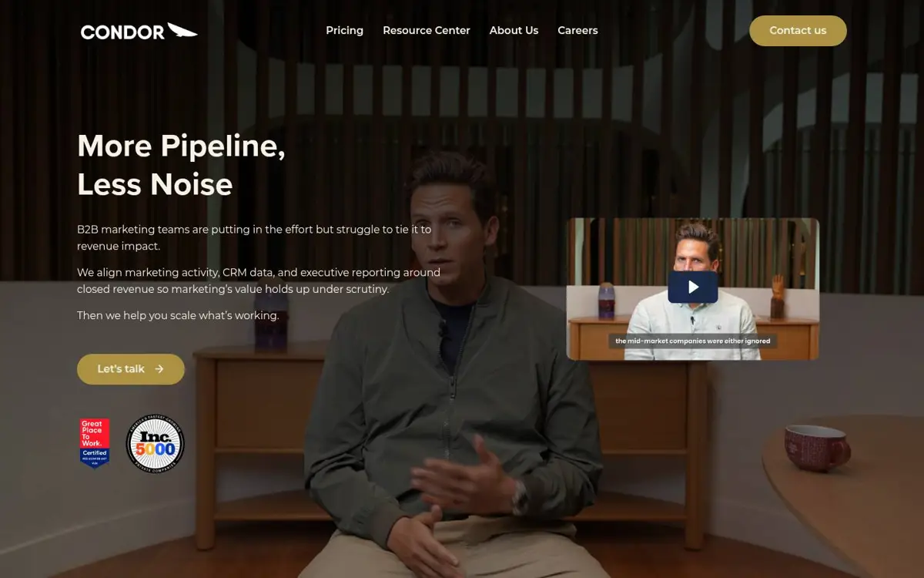Play the video with the blue play button

[x=693, y=287]
